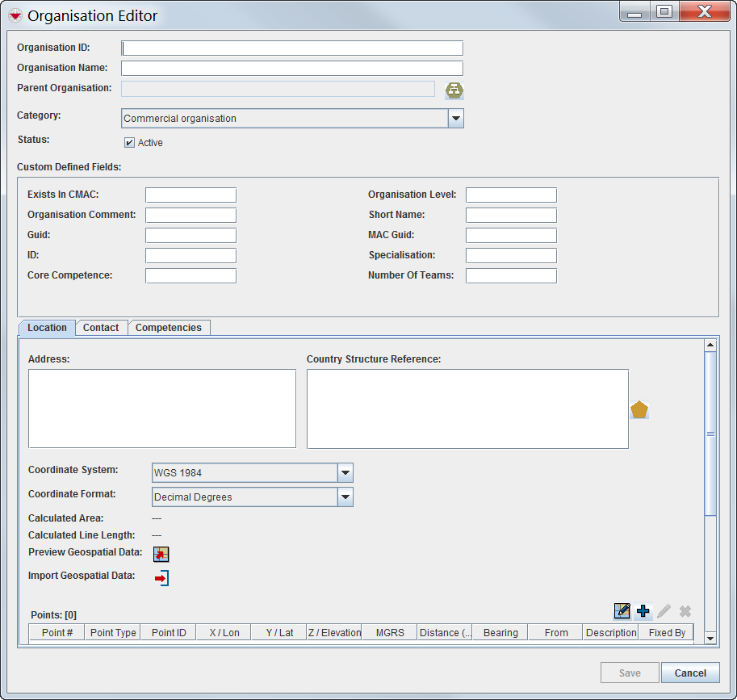The image size is (737, 700).
Task: Open the Parent Organisation selector icon
Action: pyautogui.click(x=454, y=90)
